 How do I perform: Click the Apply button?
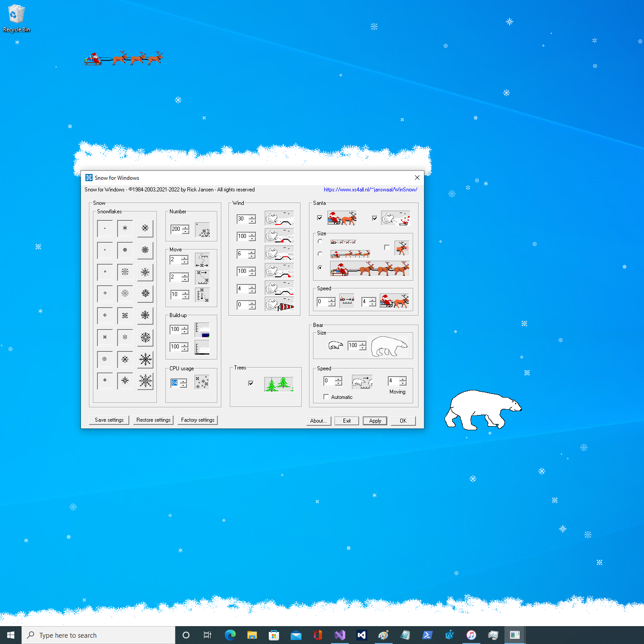pos(375,421)
